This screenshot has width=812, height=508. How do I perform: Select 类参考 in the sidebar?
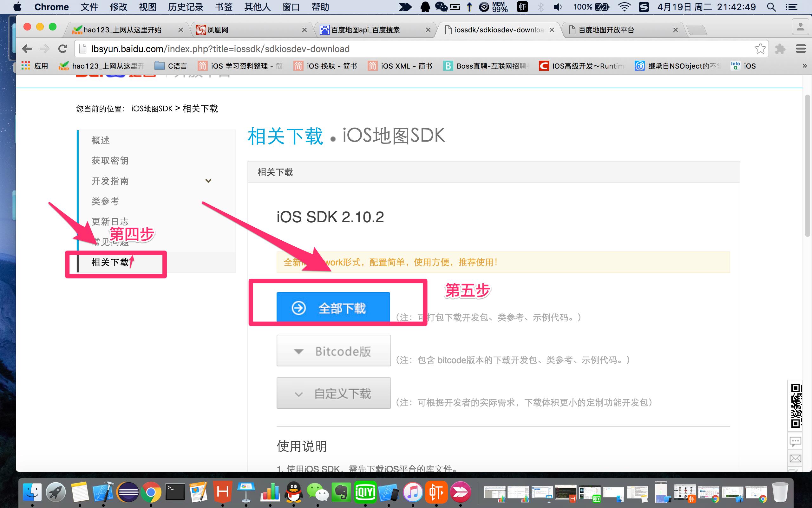click(105, 201)
